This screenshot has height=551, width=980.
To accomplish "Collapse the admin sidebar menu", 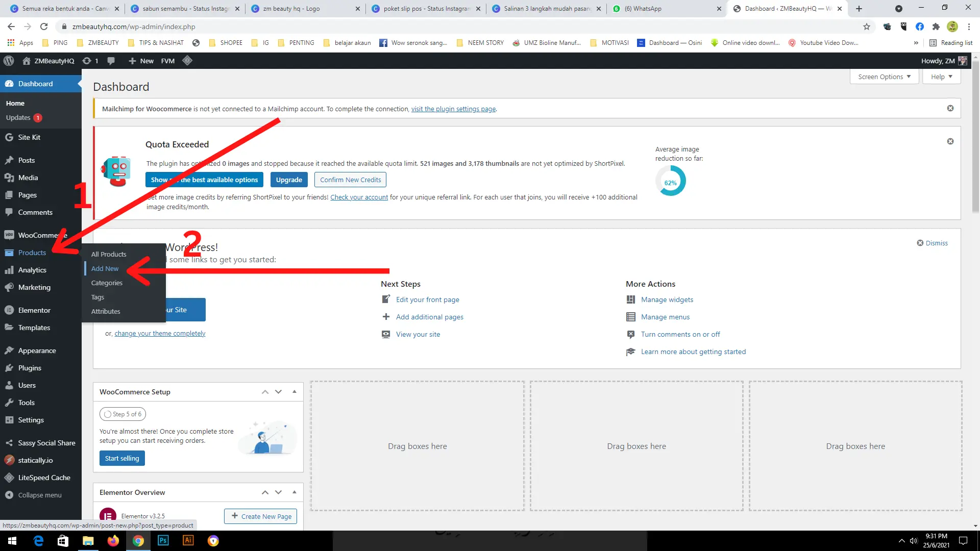I will point(41,495).
